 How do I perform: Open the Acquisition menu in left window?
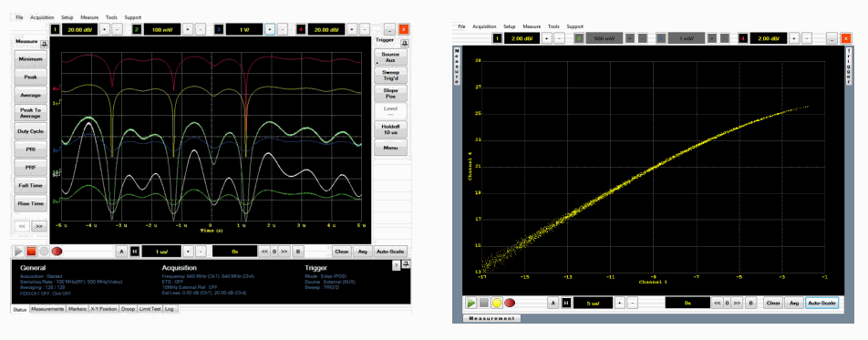42,17
